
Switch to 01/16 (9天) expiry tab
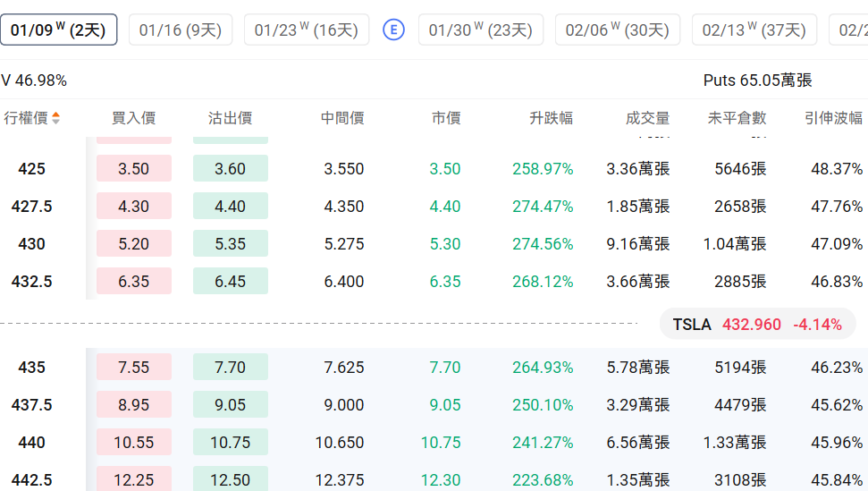click(181, 30)
